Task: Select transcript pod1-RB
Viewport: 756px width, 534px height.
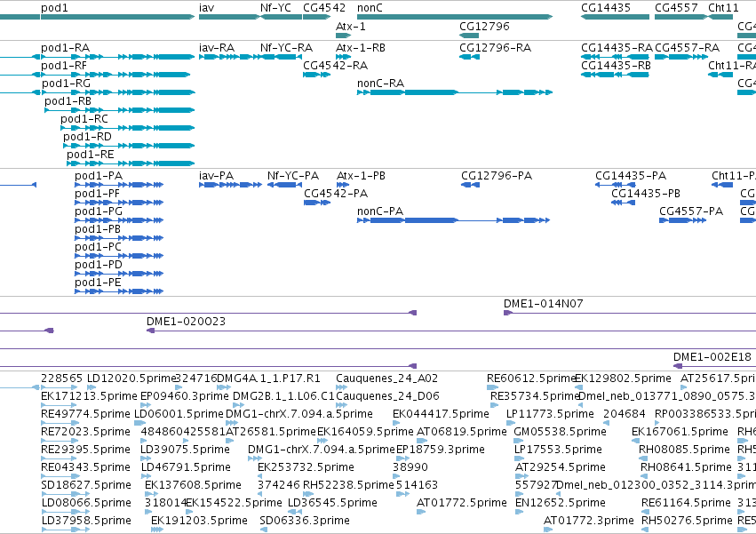Action: (x=120, y=110)
